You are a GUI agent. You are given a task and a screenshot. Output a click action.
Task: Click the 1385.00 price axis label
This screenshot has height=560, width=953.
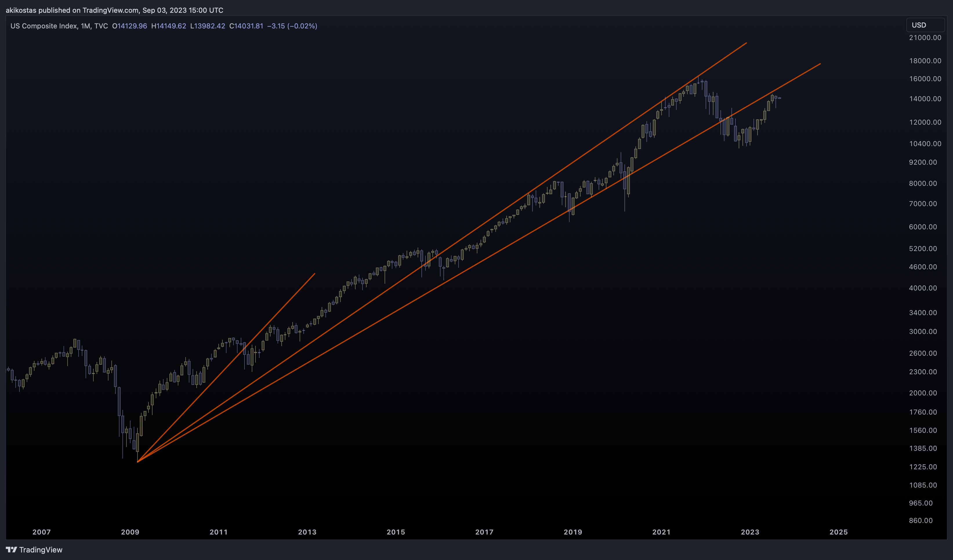tap(923, 448)
